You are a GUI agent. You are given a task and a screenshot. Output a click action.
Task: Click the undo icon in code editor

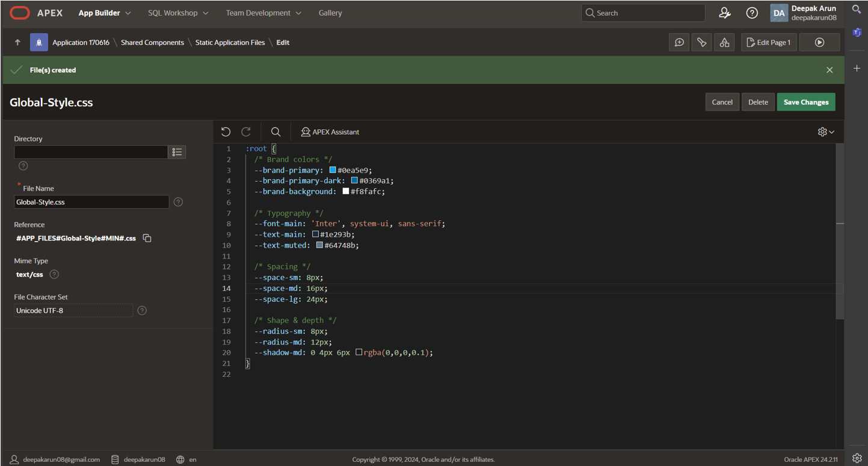[226, 132]
